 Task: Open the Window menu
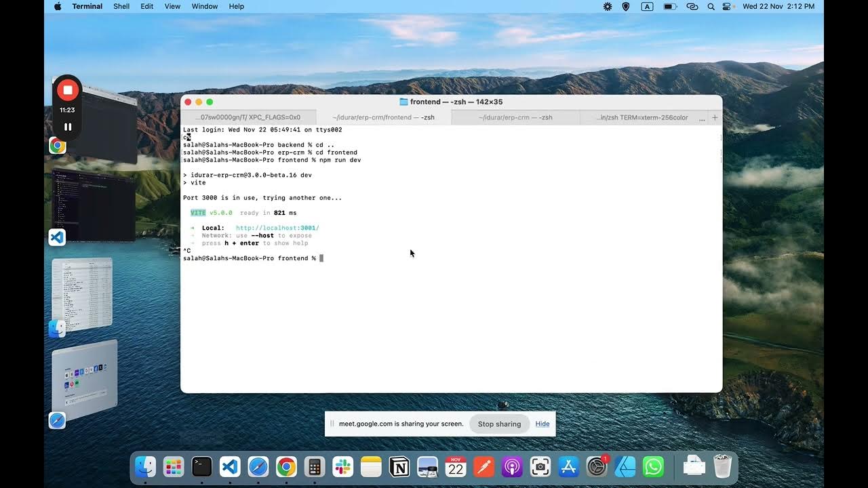point(205,6)
